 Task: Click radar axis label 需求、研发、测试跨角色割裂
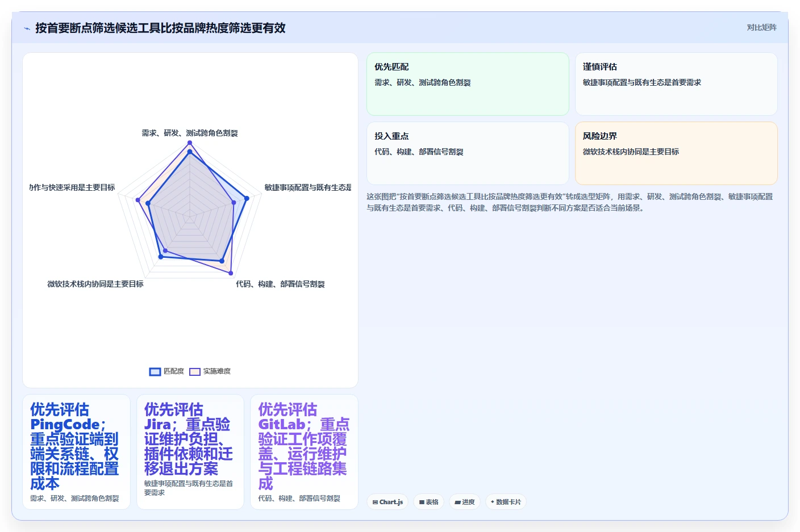(190, 133)
